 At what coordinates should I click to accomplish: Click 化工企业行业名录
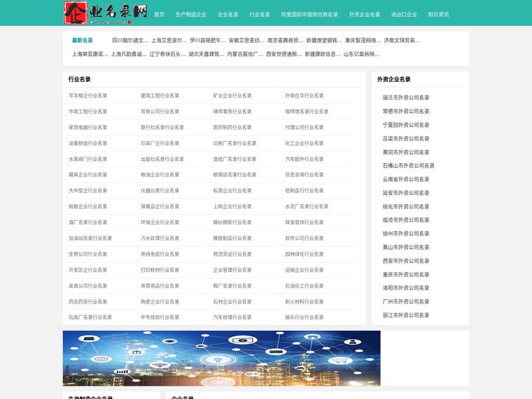click(x=304, y=143)
